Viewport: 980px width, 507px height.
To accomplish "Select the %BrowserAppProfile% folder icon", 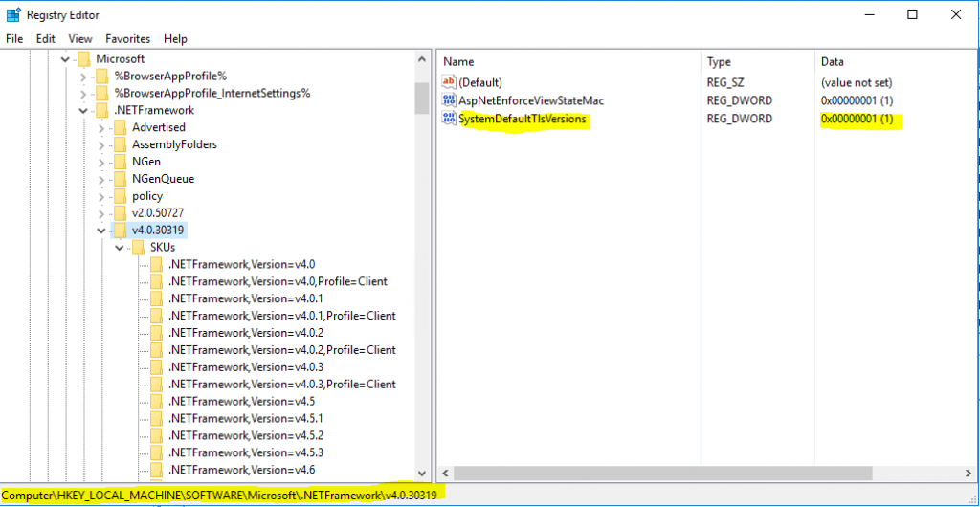I will tap(102, 77).
